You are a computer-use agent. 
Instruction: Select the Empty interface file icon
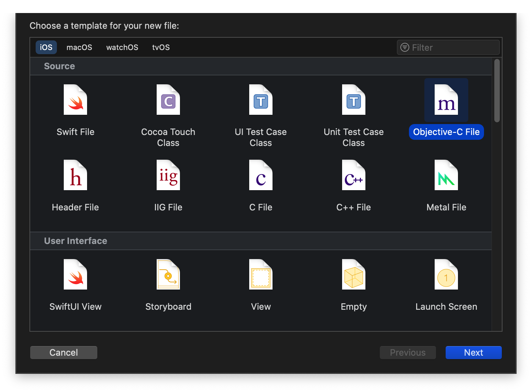354,274
